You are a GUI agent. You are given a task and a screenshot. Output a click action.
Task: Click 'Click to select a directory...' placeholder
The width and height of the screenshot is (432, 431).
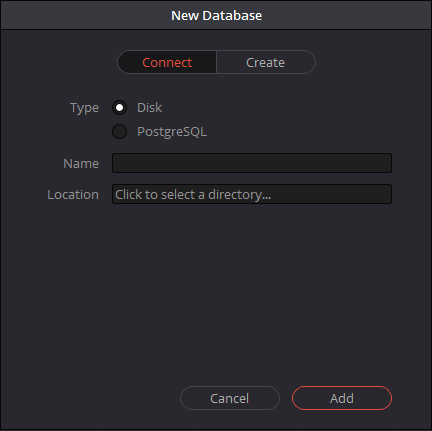coord(193,195)
